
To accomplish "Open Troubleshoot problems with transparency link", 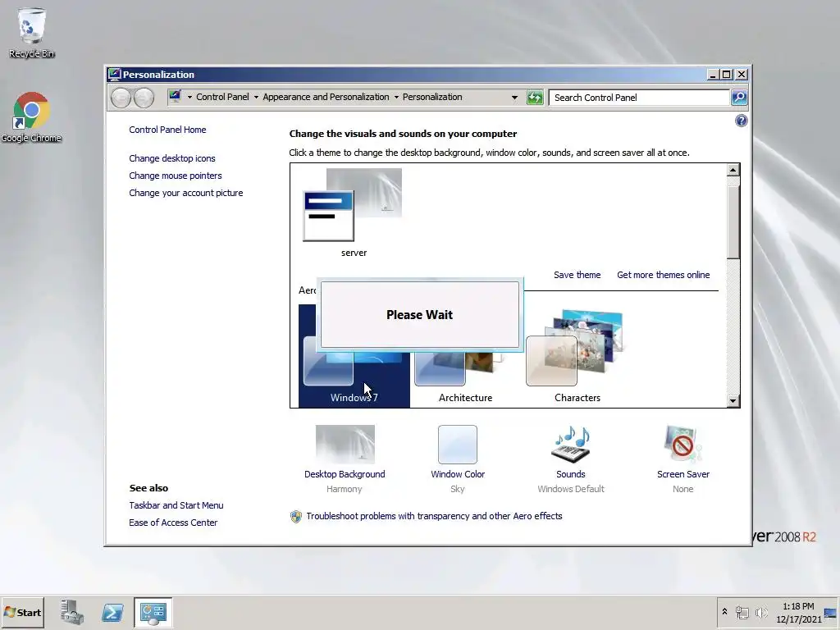I will click(x=434, y=516).
